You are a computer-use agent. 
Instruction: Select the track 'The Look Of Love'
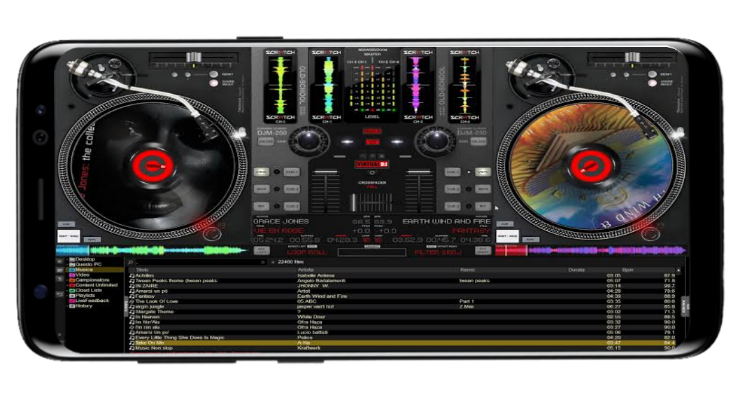click(401, 301)
